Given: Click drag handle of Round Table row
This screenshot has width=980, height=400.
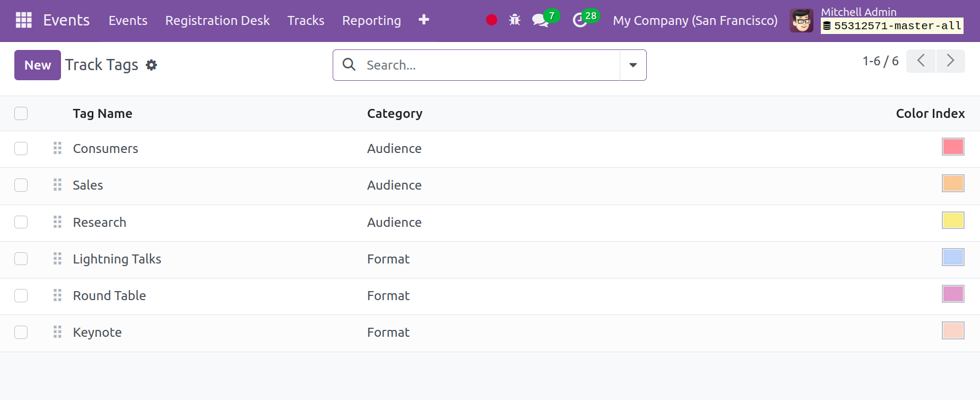Looking at the screenshot, I should click(57, 295).
